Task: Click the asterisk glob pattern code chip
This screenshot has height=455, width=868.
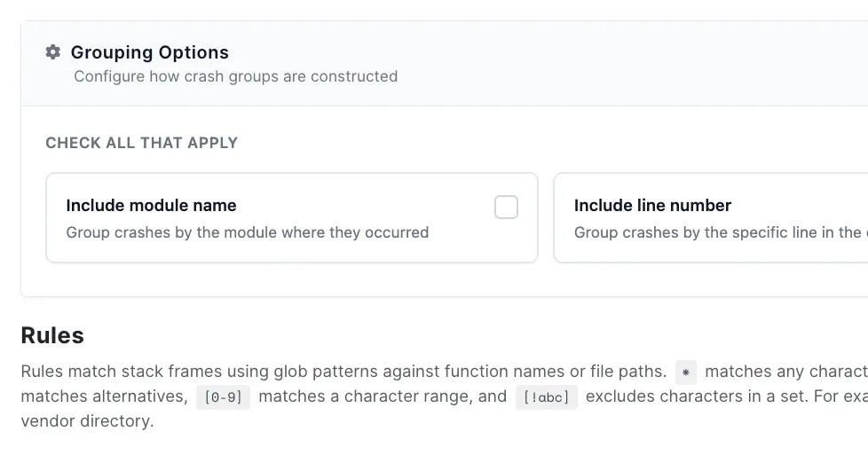Action: [686, 373]
